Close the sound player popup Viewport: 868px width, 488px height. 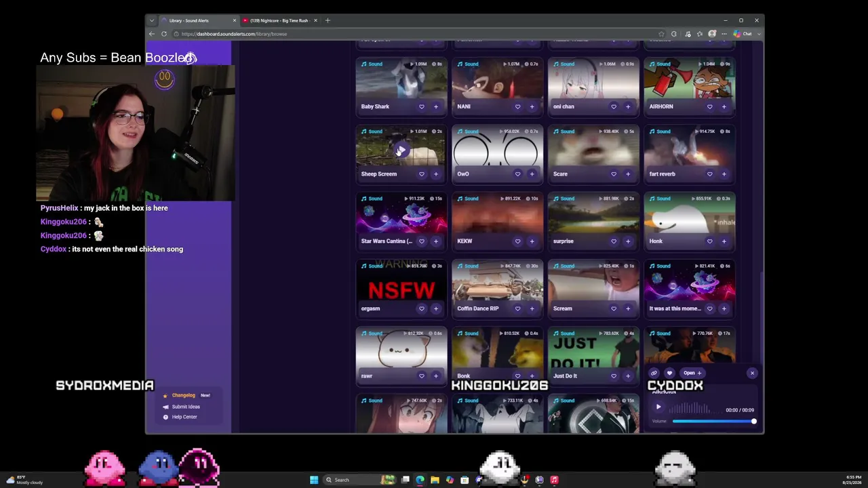(752, 373)
